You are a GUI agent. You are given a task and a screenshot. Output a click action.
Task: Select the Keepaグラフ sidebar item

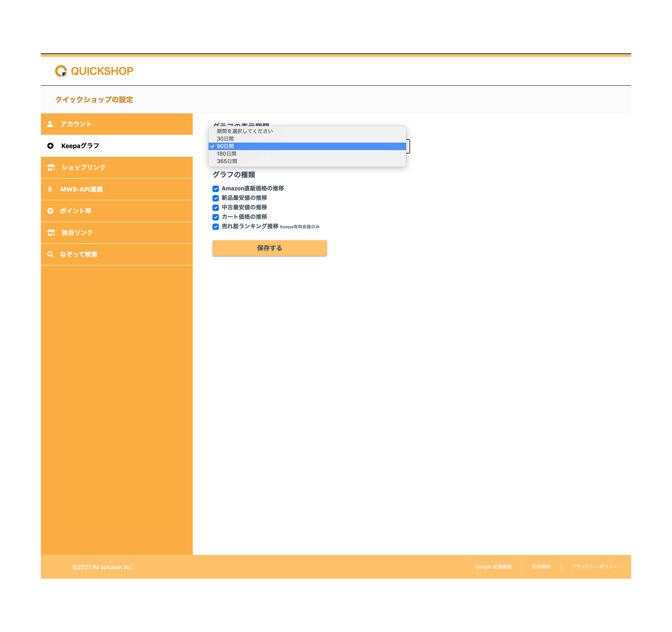point(117,146)
